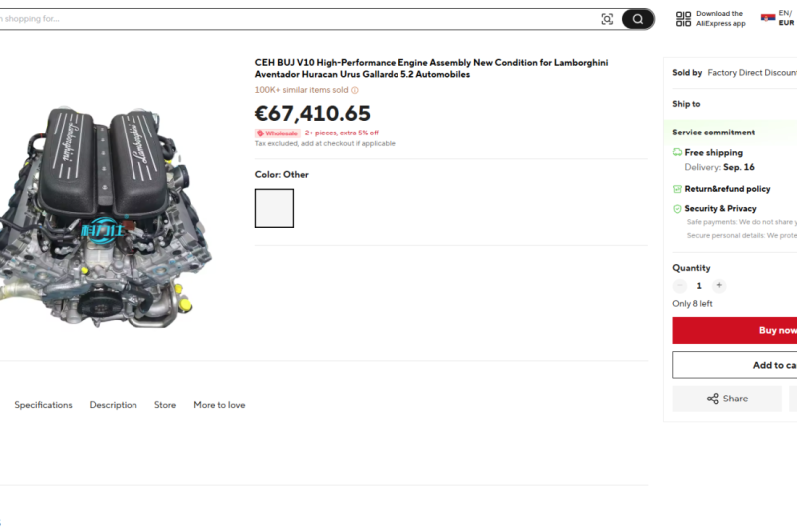797x532 pixels.
Task: Open the More to love tab
Action: (x=219, y=405)
